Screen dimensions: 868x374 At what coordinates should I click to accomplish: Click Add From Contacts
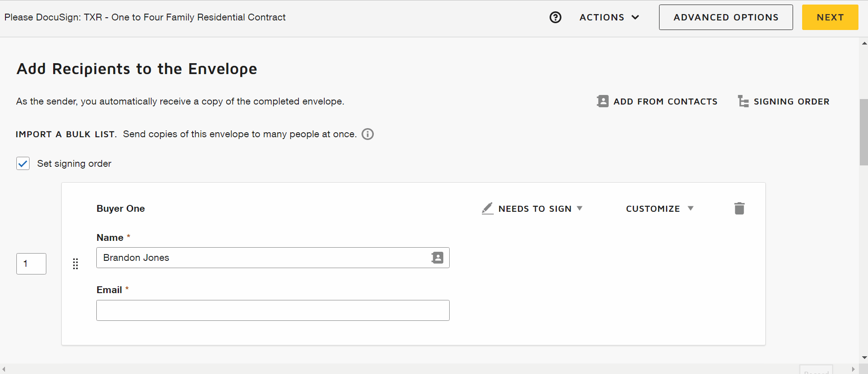(x=657, y=101)
